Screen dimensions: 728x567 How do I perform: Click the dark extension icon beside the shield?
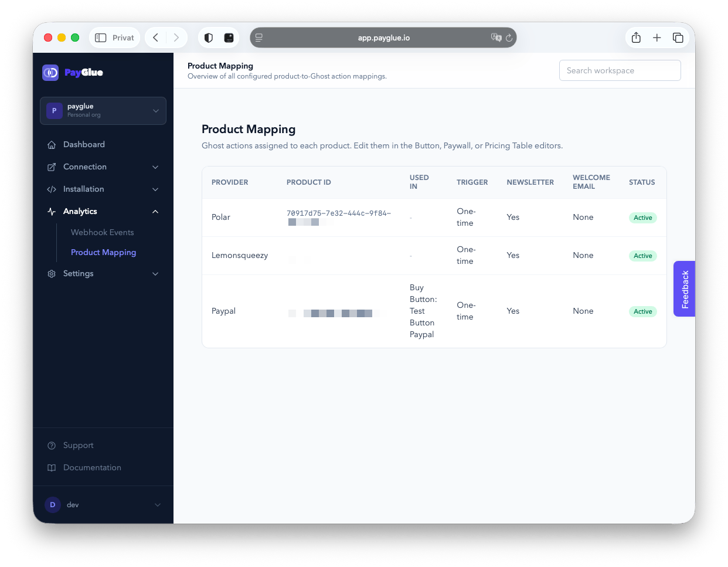tap(229, 38)
